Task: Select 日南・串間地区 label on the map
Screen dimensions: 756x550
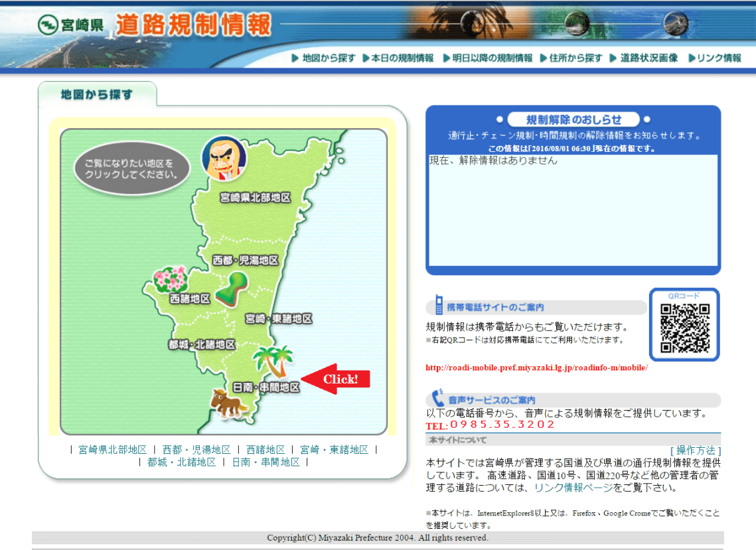Action: [267, 387]
